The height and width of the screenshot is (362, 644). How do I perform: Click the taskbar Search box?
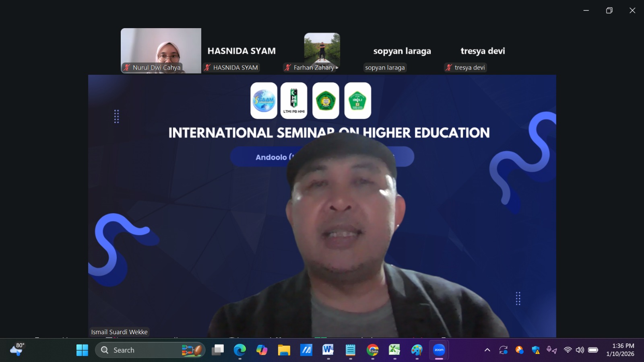tap(150, 350)
